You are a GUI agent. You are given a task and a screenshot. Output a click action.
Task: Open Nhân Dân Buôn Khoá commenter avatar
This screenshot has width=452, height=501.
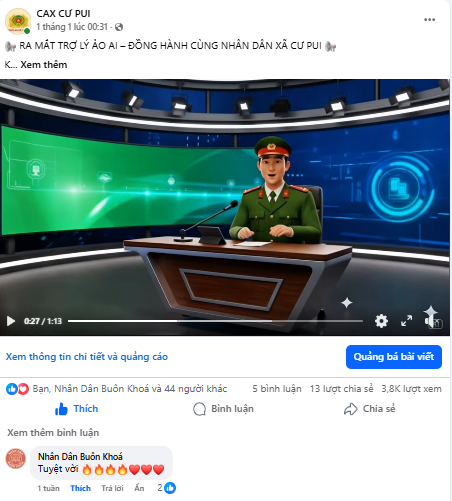(16, 458)
